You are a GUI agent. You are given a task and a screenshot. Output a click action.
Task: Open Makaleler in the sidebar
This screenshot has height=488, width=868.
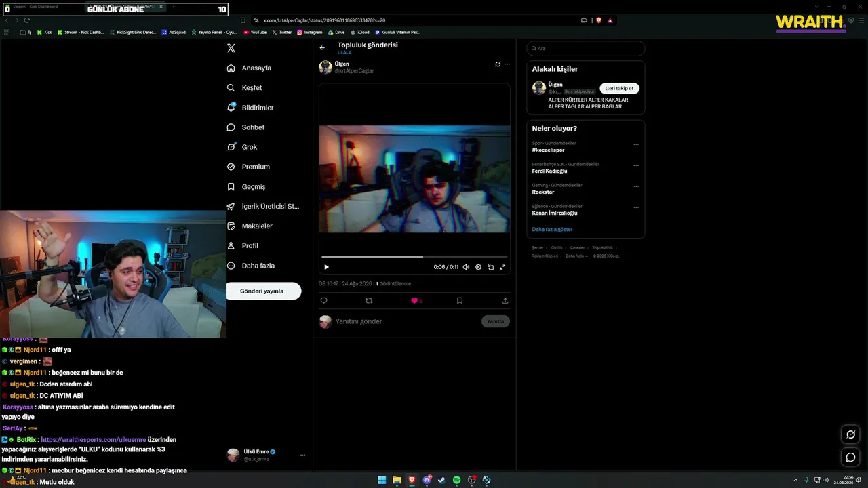tap(250, 226)
